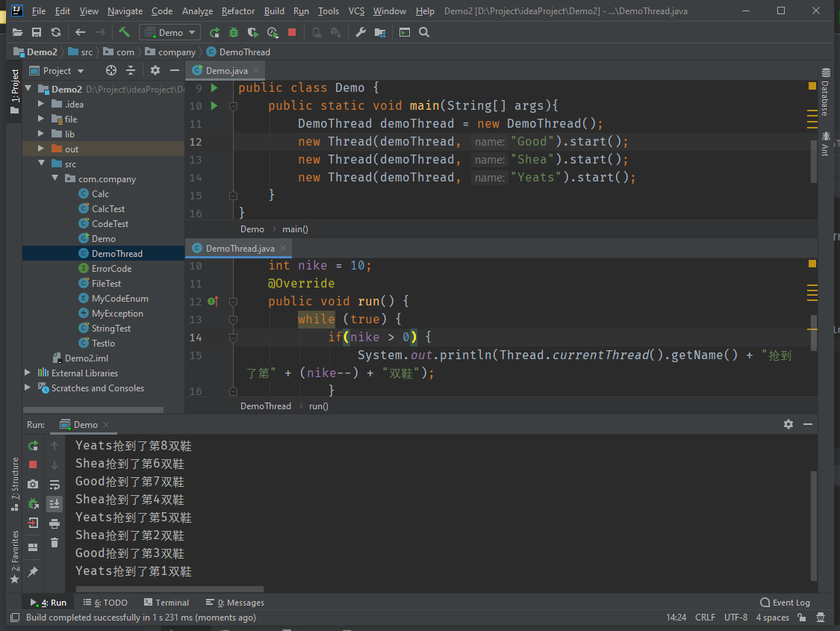
Task: Open Run panel settings gear
Action: 788,424
